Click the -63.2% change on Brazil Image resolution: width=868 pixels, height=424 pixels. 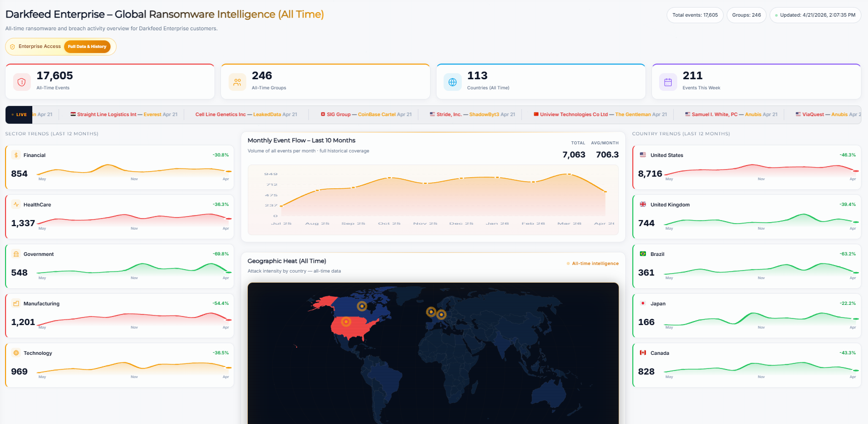[848, 254]
